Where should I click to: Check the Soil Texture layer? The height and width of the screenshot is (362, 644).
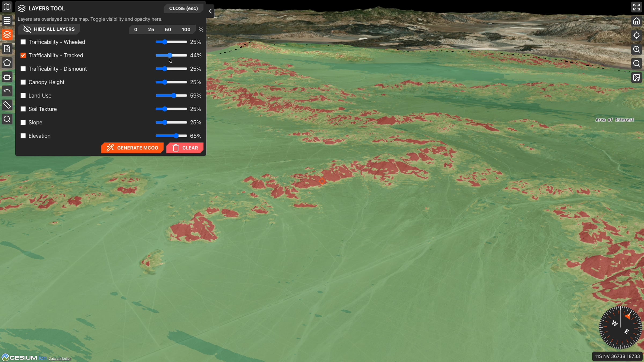[x=23, y=109]
